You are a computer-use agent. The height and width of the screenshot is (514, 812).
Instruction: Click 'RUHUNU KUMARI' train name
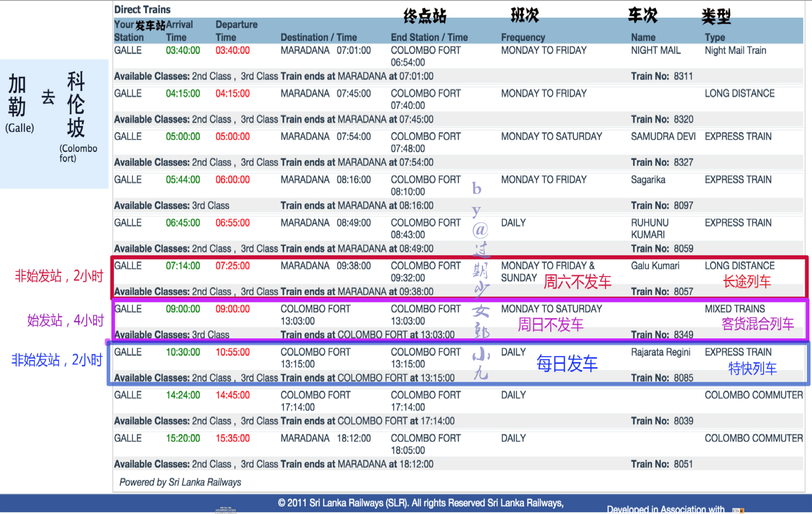pos(650,228)
